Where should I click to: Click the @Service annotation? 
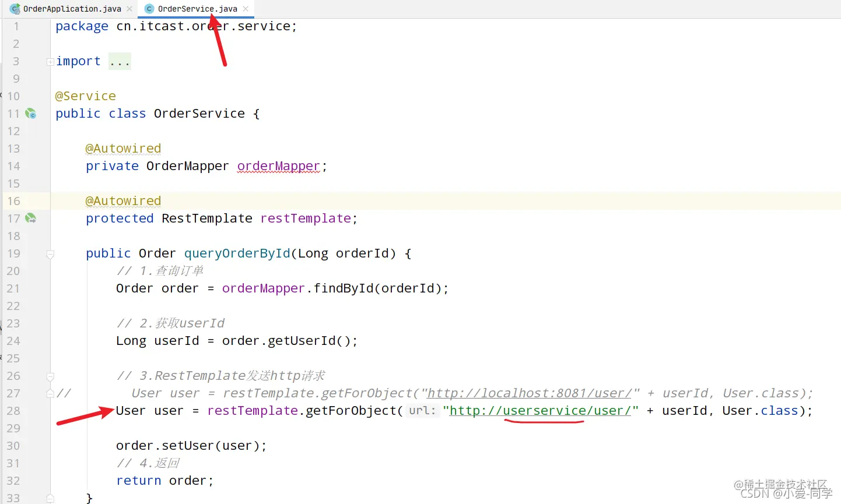tap(86, 96)
